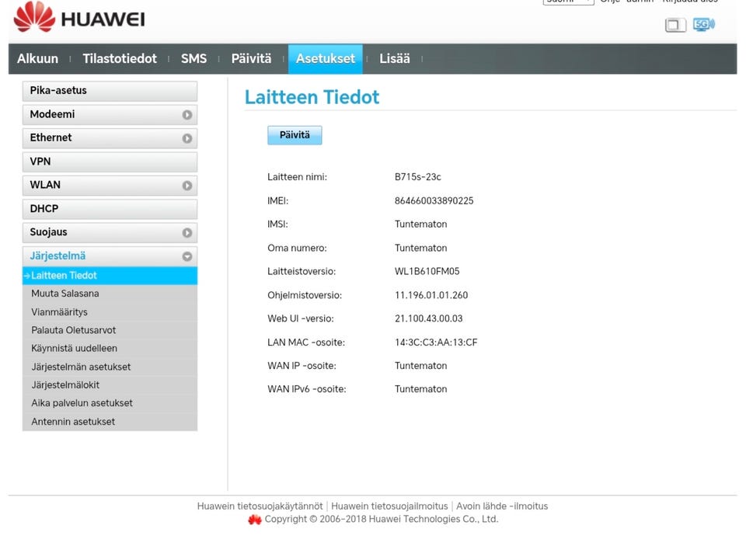Viewport: 746px width, 560px height.
Task: Open Vianmääritys
Action: [x=110, y=312]
